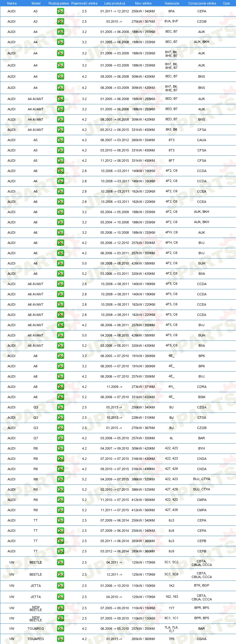This screenshot has height=644, width=236.
Task: Click the petrol icon in the Audi A3 CEPA row
Action: (60, 11)
